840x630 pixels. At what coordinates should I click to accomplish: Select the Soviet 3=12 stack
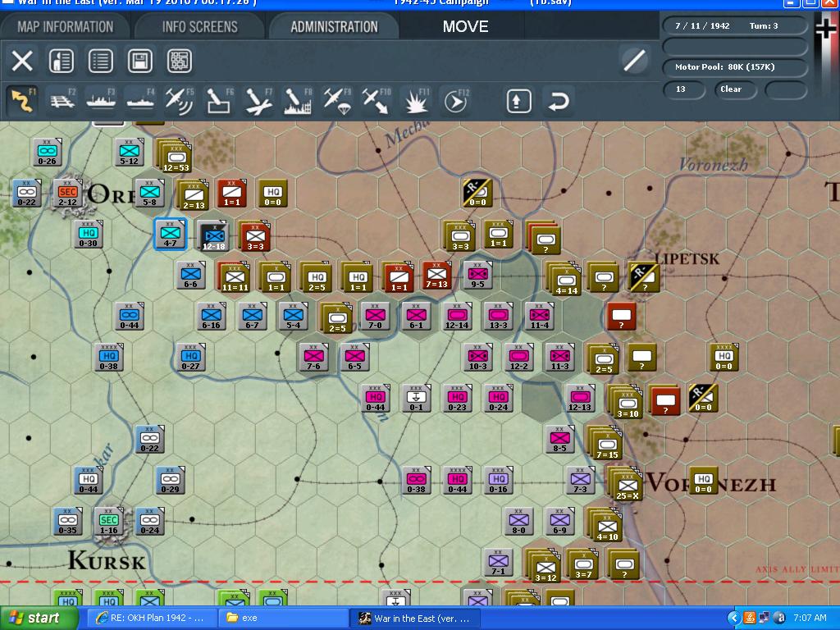tap(544, 566)
